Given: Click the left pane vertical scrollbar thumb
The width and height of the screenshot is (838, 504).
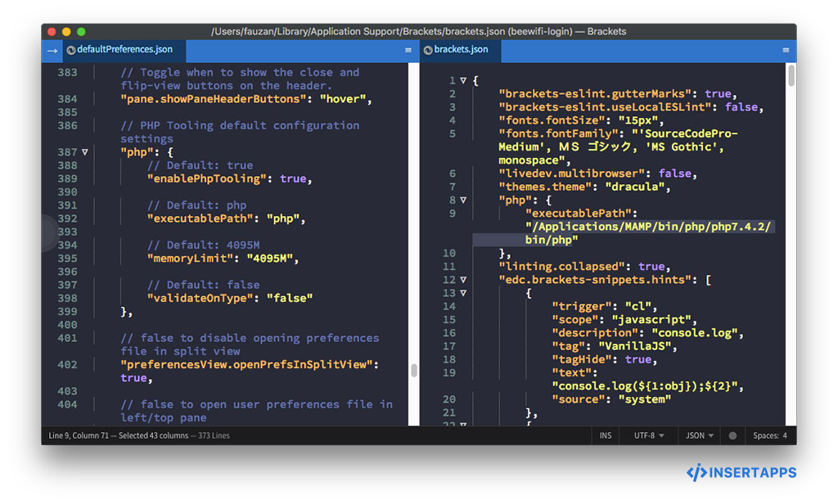Looking at the screenshot, I should (413, 370).
